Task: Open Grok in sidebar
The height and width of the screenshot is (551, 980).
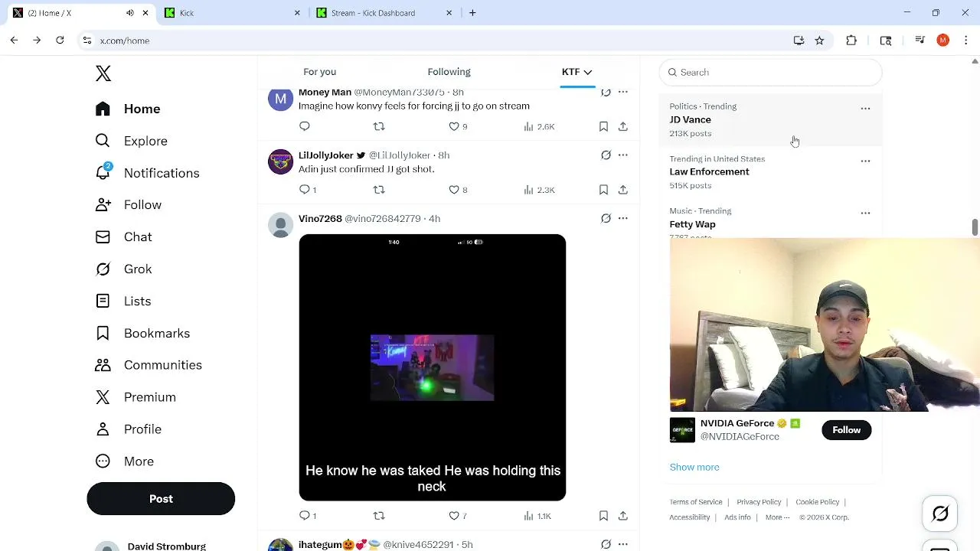Action: click(x=123, y=269)
